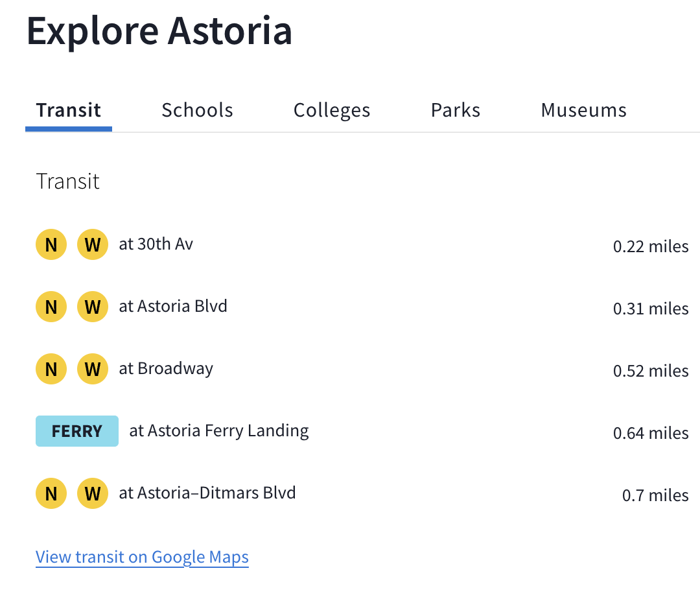Image resolution: width=700 pixels, height=599 pixels.
Task: Show the Parks tab
Action: coord(456,110)
